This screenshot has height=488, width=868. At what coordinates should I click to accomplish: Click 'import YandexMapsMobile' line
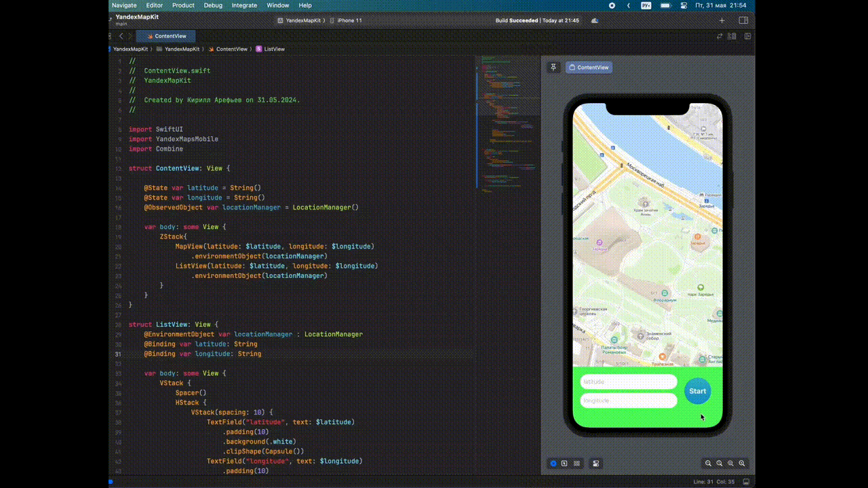tap(174, 139)
